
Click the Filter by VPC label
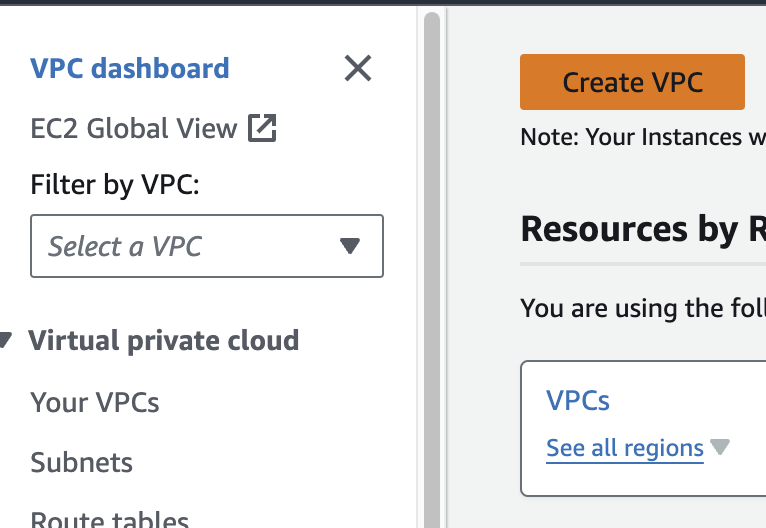pos(116,186)
